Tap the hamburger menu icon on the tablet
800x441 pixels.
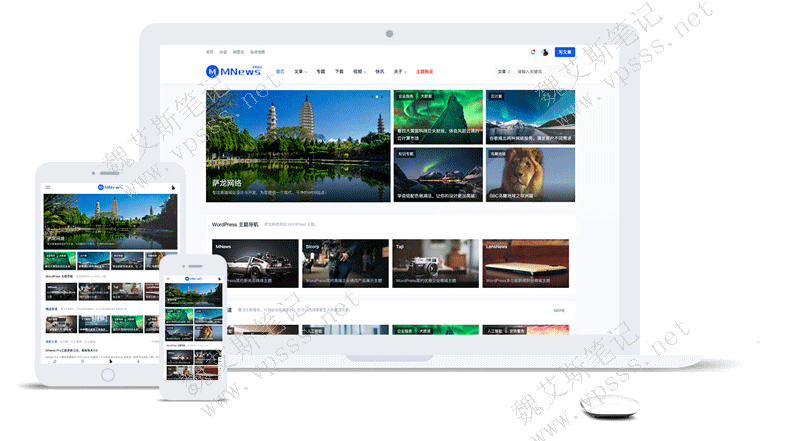(48, 187)
